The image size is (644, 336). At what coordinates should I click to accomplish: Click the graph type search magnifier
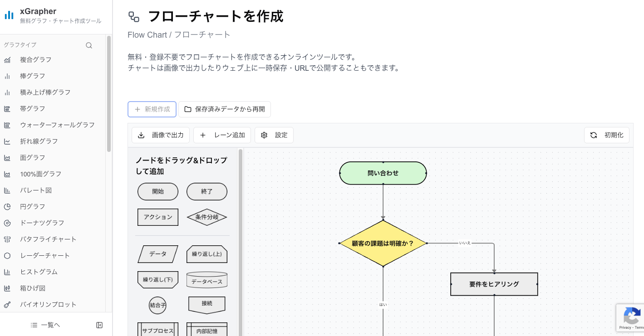click(x=89, y=45)
